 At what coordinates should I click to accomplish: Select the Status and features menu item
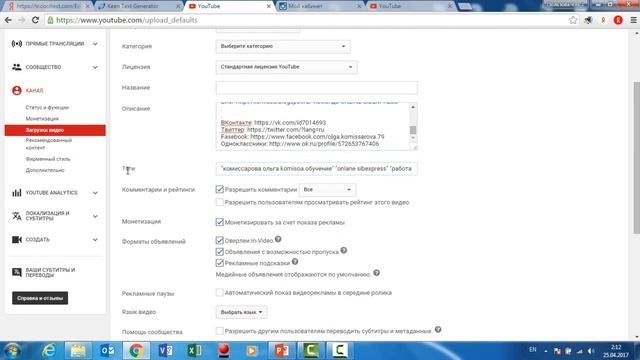[x=47, y=107]
